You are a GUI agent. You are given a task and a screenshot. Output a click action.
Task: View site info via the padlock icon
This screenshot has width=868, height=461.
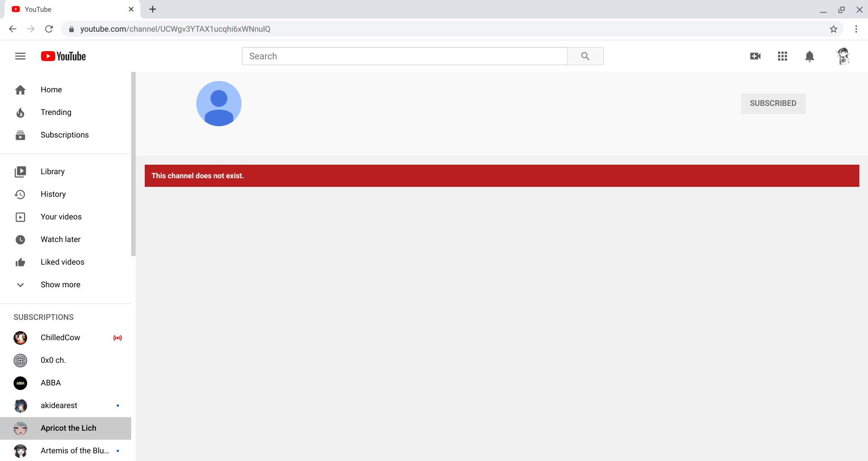point(71,29)
